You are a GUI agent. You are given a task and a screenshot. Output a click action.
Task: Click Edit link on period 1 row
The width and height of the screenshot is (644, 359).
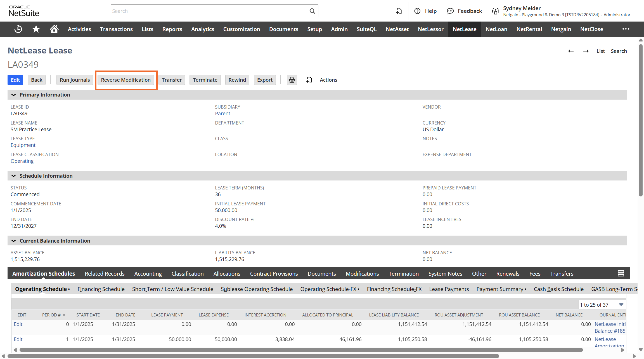tap(18, 339)
